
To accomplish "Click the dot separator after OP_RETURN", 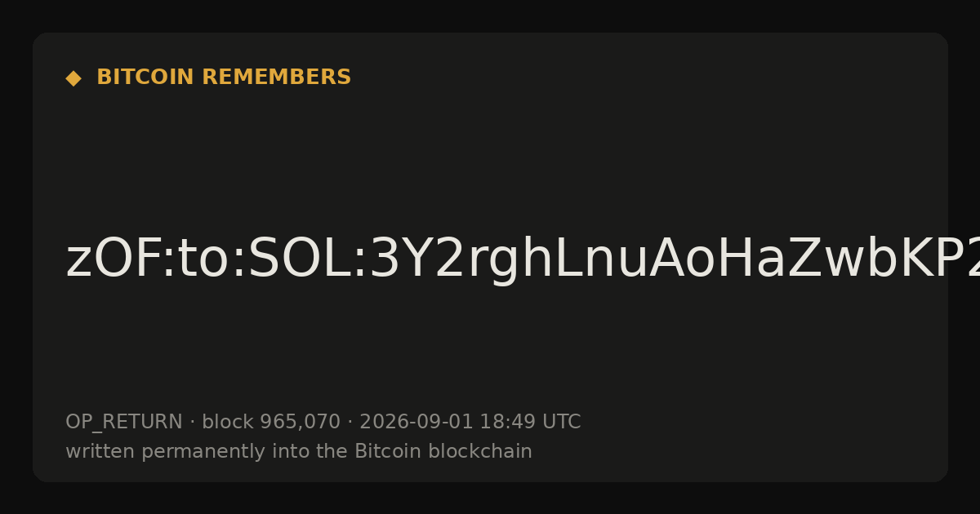I will point(192,422).
